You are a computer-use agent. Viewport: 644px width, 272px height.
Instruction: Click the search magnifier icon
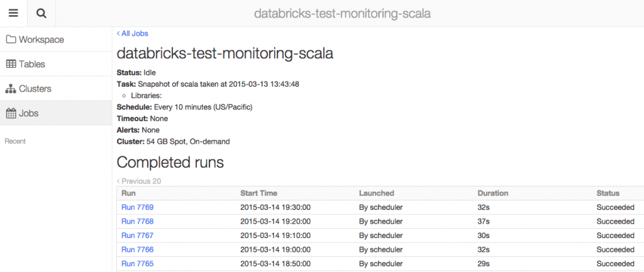click(42, 13)
